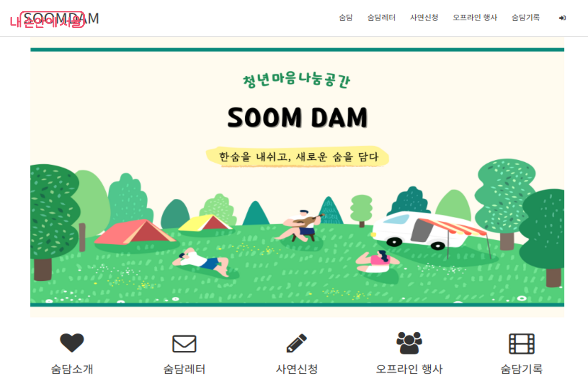Click the SOOM DAM banner title
This screenshot has width=588, height=392.
pyautogui.click(x=297, y=118)
